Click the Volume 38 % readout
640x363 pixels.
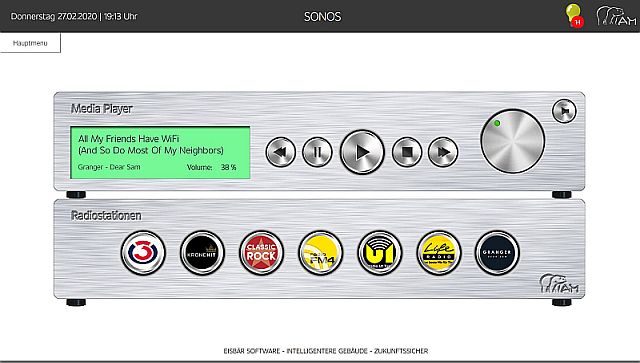tap(211, 167)
